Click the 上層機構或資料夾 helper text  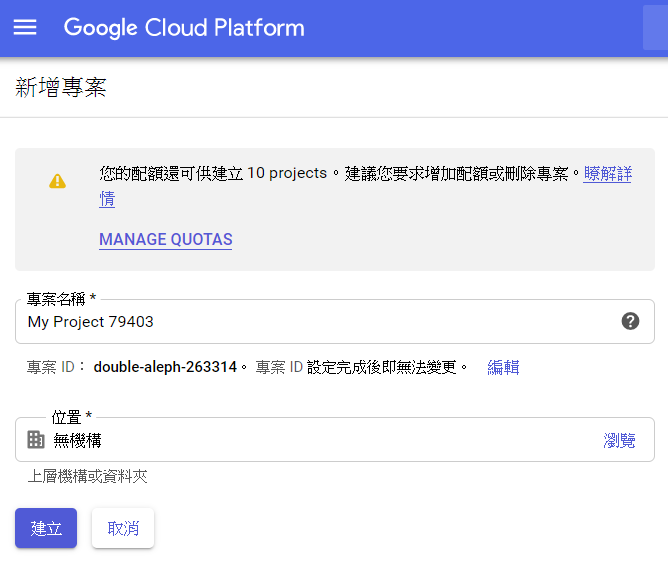(x=87, y=476)
